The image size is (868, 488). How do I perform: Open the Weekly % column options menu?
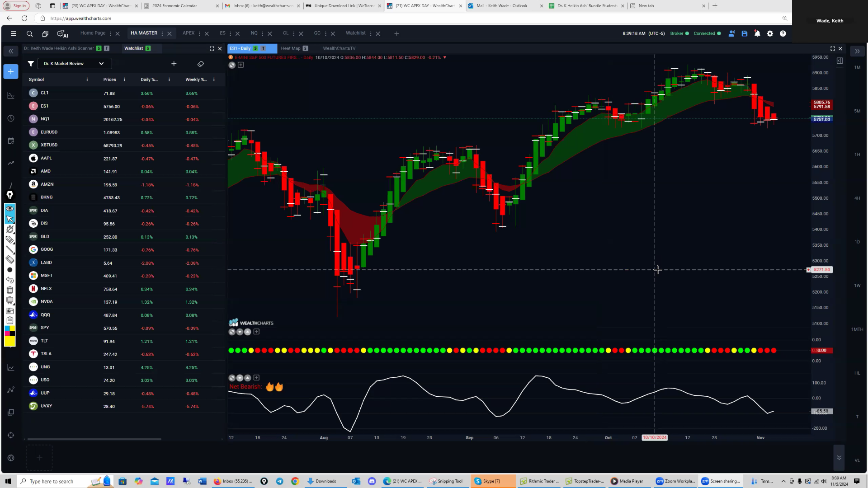pyautogui.click(x=214, y=80)
